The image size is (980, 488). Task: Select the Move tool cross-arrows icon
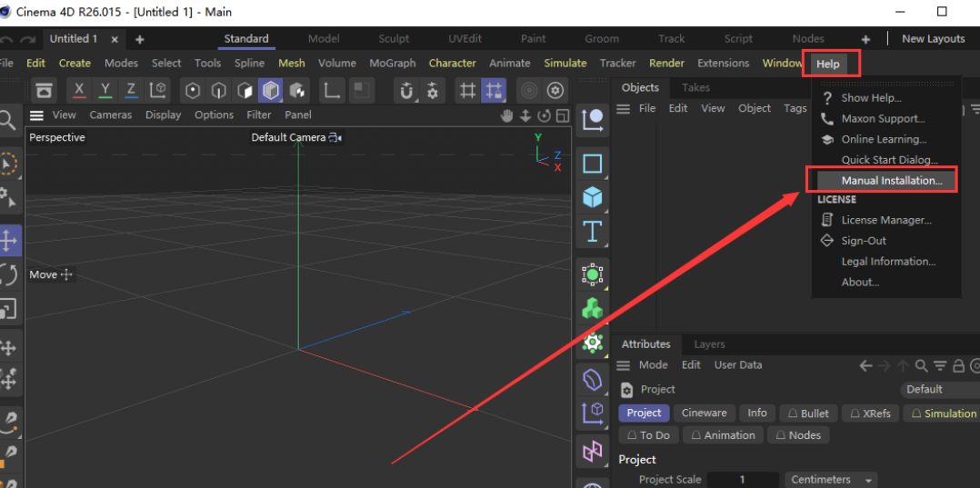(x=9, y=242)
